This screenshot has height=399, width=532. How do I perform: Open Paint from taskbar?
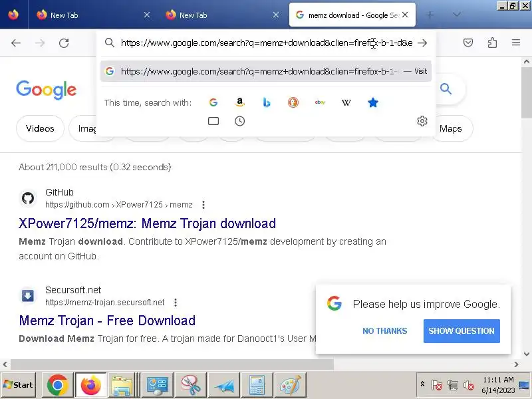[x=290, y=385]
